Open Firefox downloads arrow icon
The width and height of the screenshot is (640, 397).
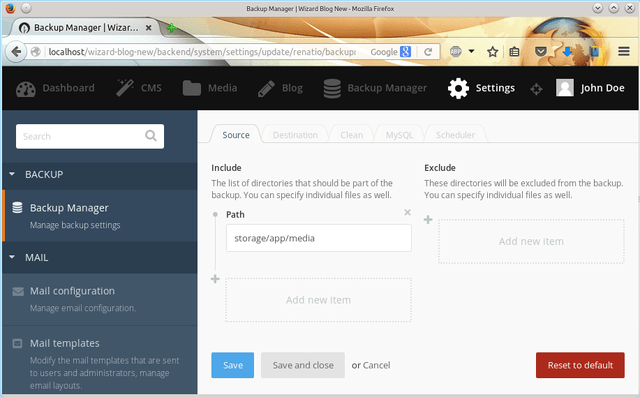567,52
